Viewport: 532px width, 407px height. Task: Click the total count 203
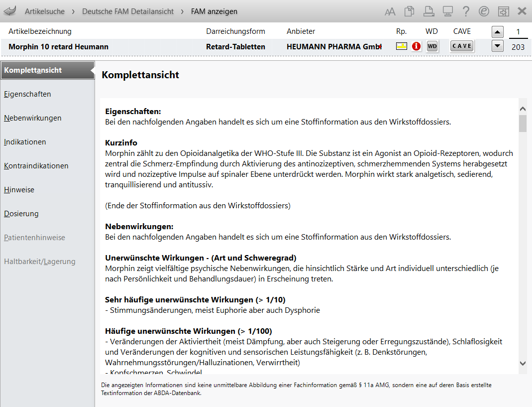click(518, 47)
